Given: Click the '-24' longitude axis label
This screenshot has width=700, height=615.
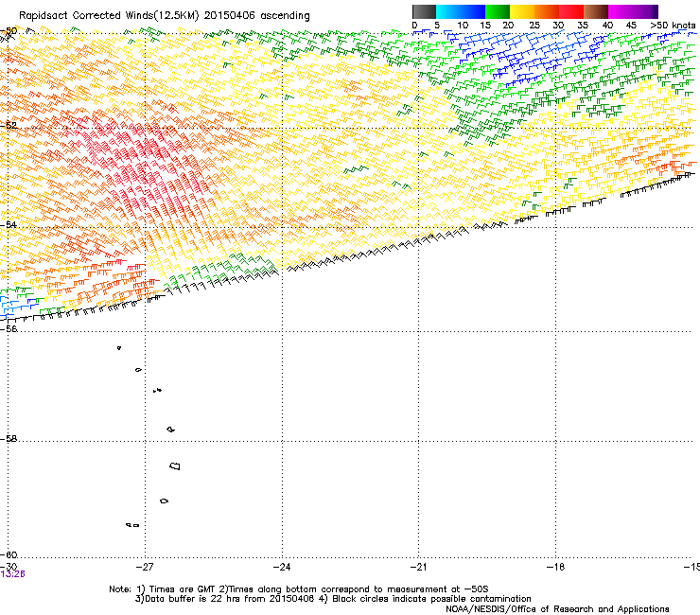Looking at the screenshot, I should coord(282,567).
